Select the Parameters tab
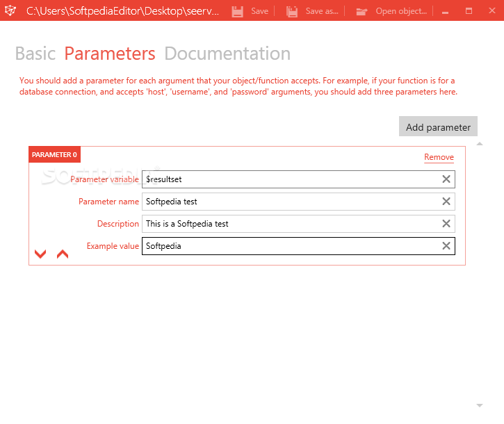The image size is (504, 424). (x=110, y=54)
